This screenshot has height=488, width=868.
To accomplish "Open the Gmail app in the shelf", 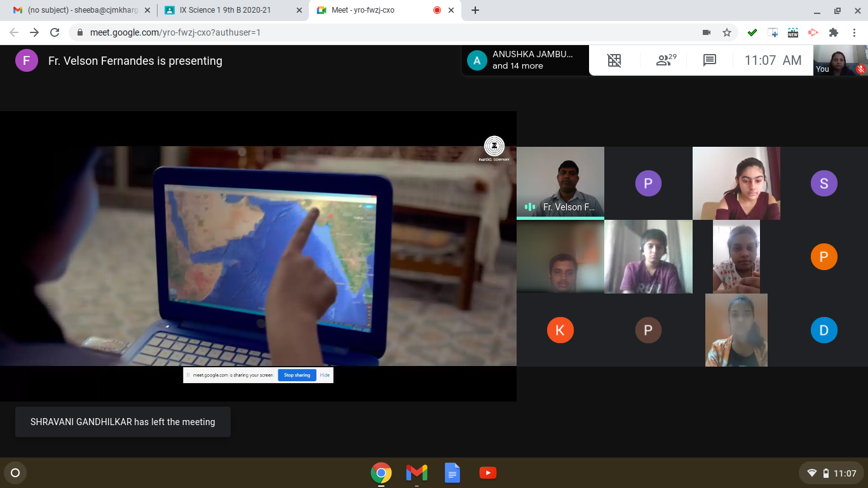I will (x=417, y=473).
